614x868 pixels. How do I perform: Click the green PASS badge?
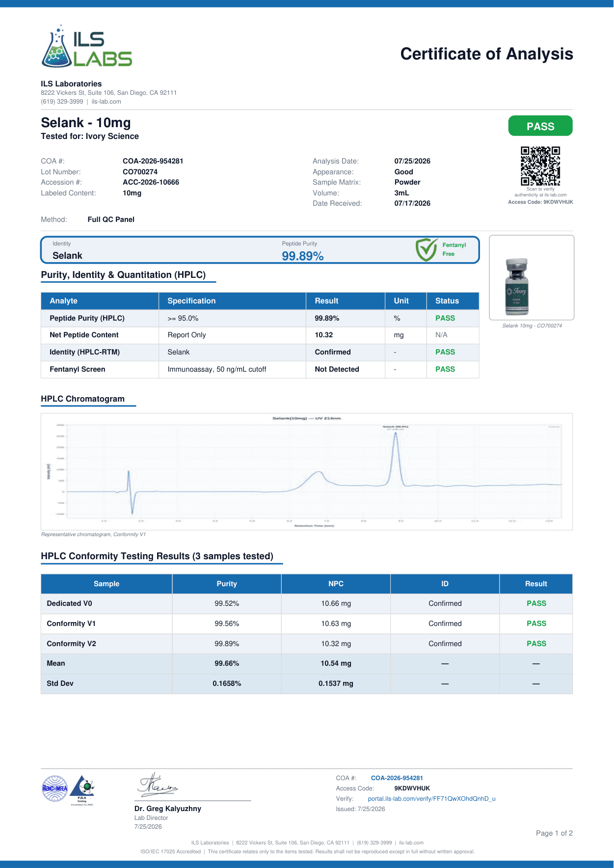(x=540, y=126)
